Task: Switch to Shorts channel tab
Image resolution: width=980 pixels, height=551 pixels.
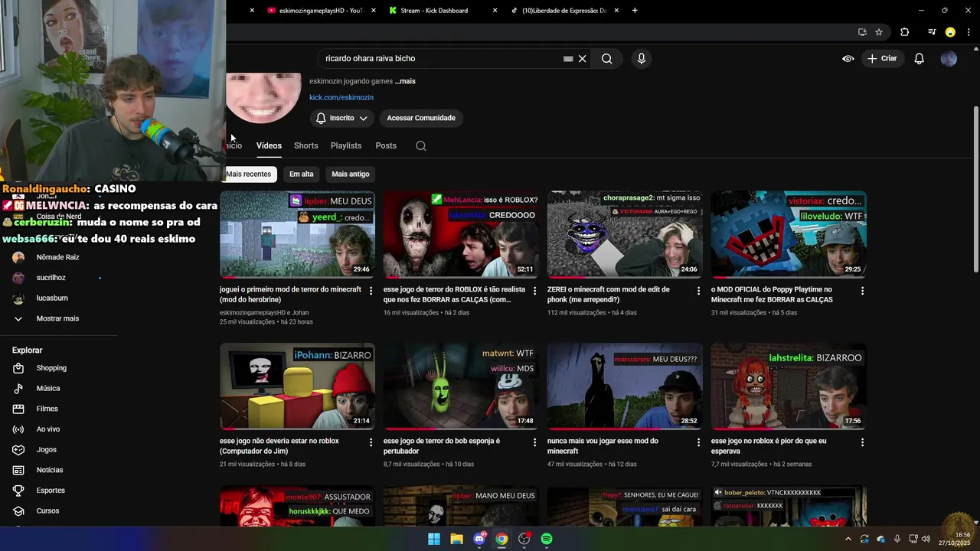Action: click(305, 146)
